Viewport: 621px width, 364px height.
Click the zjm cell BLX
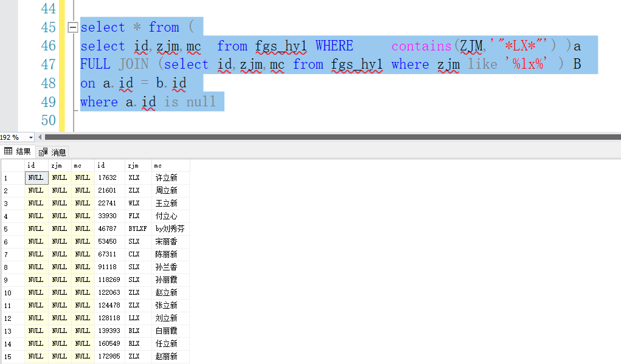(x=138, y=331)
